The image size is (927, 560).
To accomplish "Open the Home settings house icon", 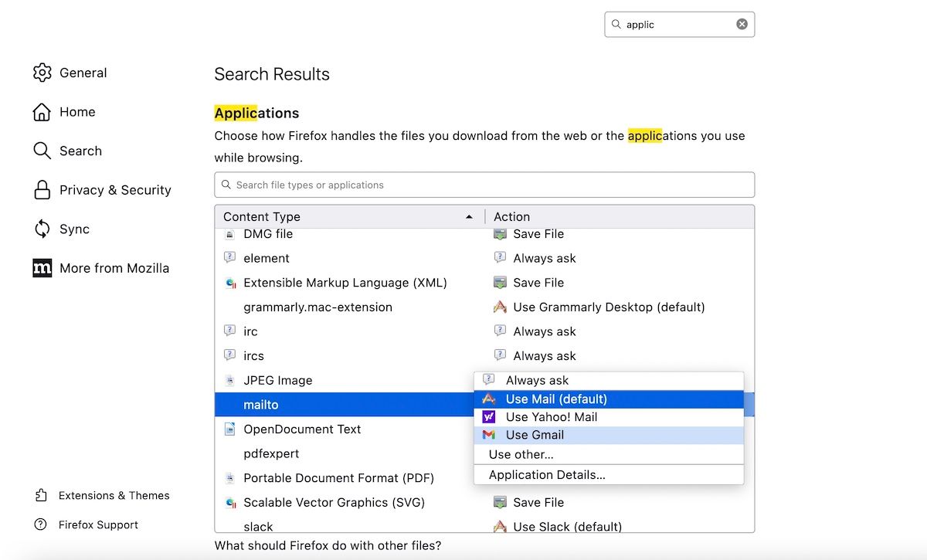I will coord(42,112).
